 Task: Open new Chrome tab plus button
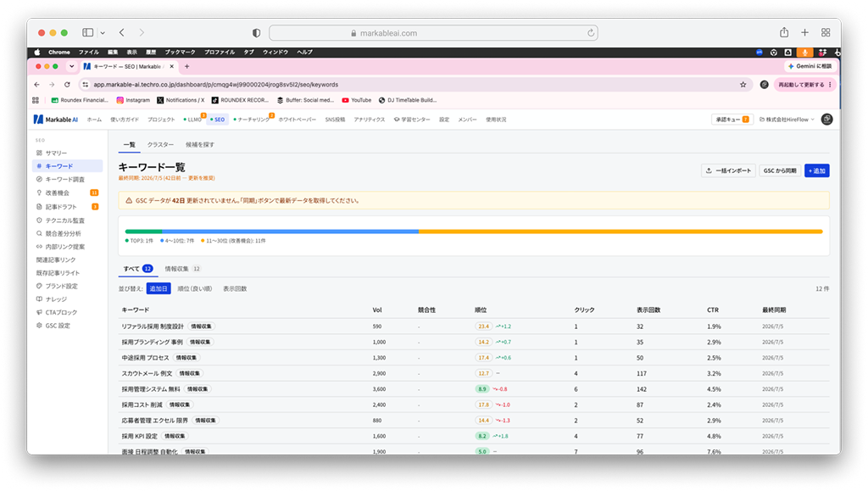click(x=187, y=66)
